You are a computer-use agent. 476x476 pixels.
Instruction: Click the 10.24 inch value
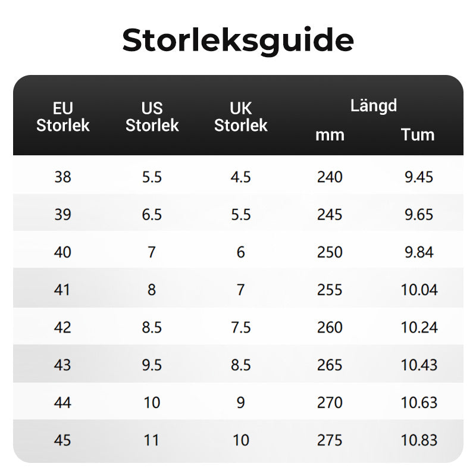pyautogui.click(x=419, y=327)
